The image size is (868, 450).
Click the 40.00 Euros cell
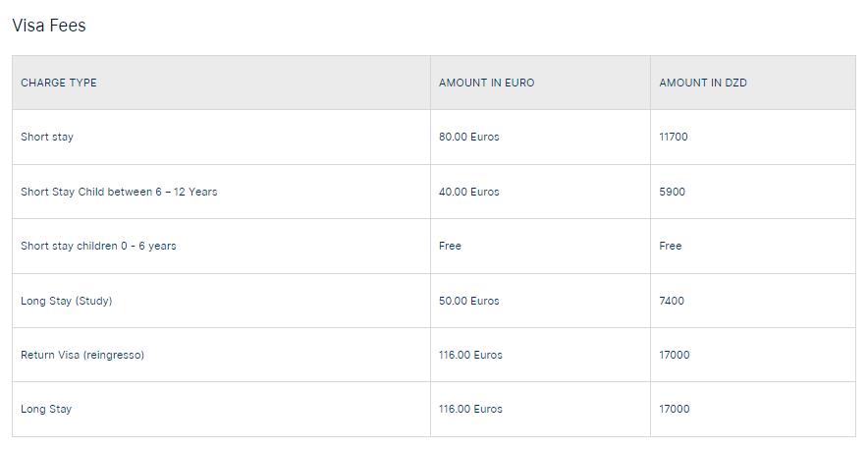coord(468,192)
